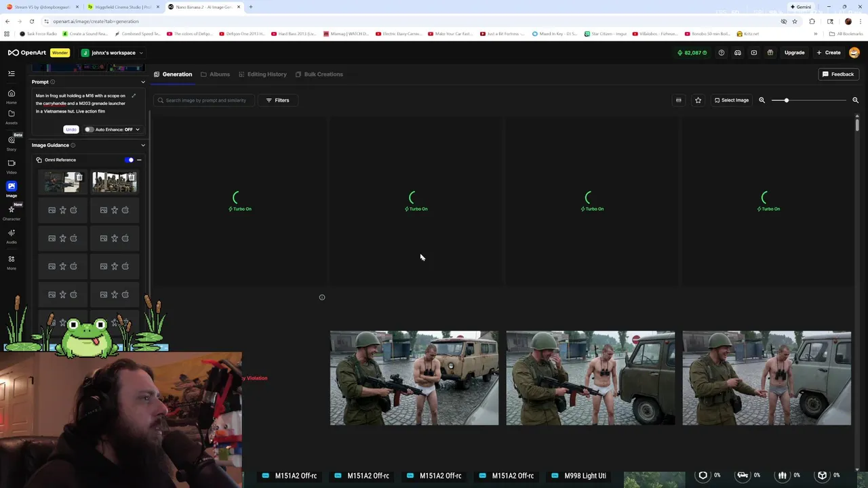Open the Chrome three-dot menu

[x=861, y=21]
